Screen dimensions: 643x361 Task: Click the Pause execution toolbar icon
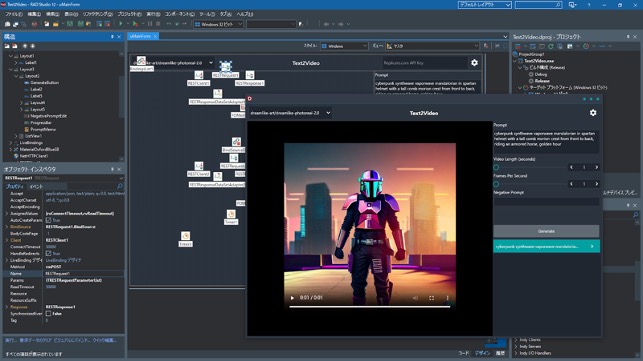click(x=150, y=24)
